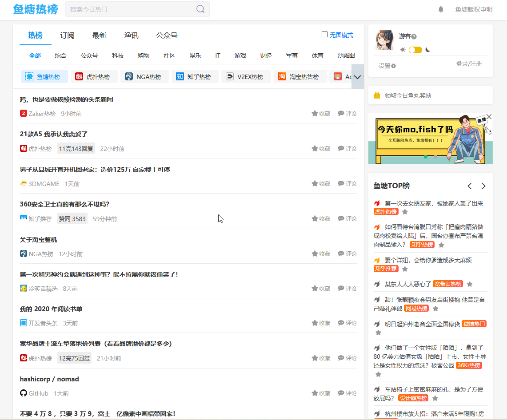Open post 豪华品牌主流车型落地价列表

pos(96,344)
